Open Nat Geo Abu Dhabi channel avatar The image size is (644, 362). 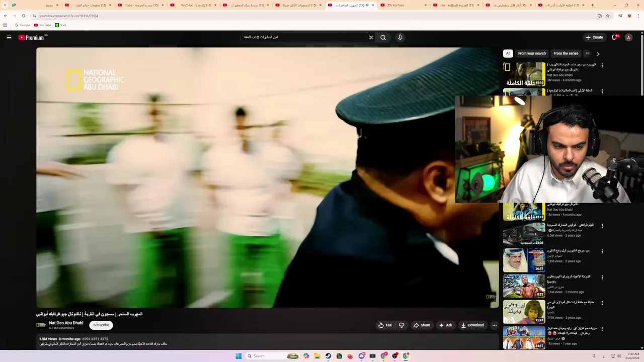click(x=41, y=325)
